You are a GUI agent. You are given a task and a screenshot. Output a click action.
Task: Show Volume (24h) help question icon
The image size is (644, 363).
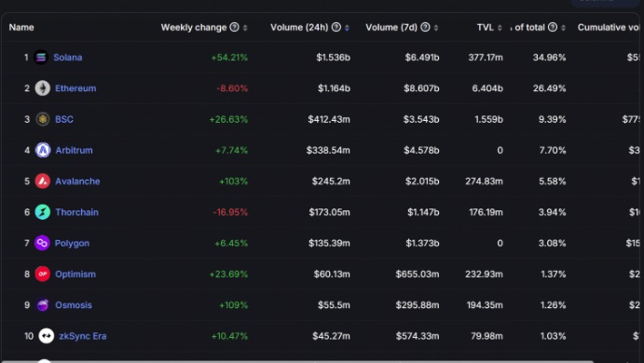[336, 28]
